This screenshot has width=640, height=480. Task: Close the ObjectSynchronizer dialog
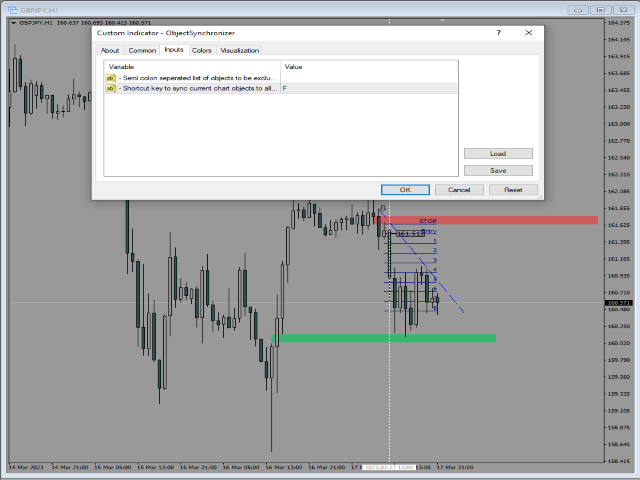(529, 33)
